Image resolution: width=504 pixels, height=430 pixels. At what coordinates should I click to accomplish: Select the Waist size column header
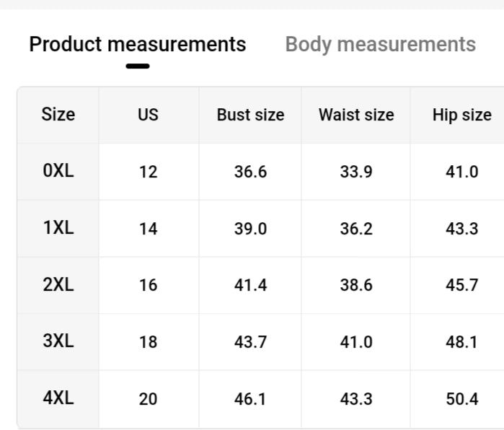click(x=356, y=115)
